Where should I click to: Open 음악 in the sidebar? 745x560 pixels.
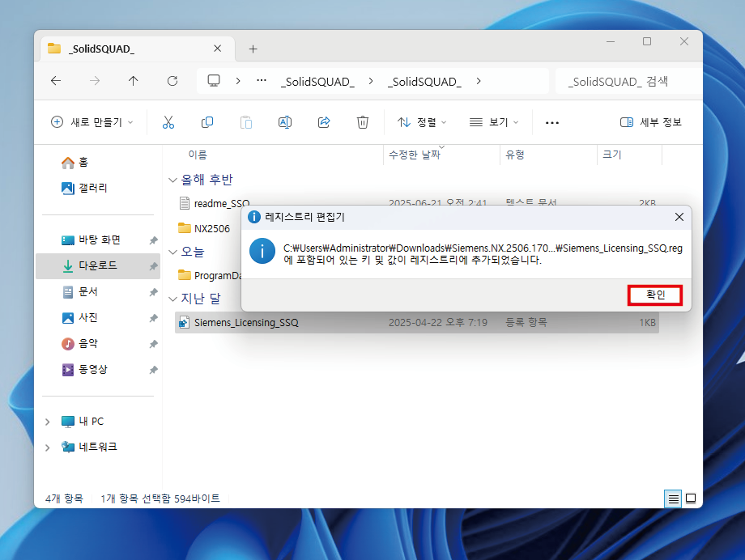[80, 343]
